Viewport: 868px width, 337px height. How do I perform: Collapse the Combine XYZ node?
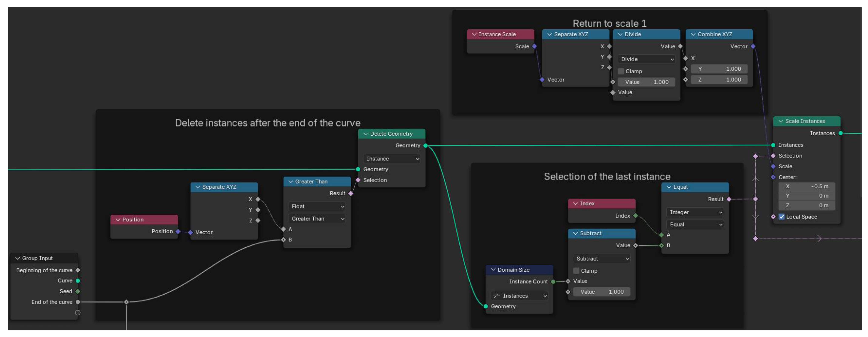pyautogui.click(x=693, y=34)
